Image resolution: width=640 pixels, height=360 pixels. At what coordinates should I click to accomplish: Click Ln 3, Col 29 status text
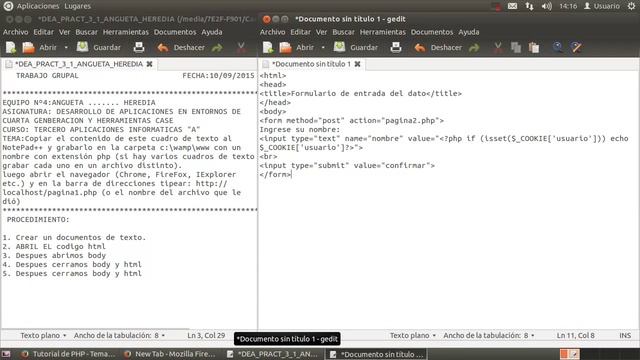tap(206, 336)
